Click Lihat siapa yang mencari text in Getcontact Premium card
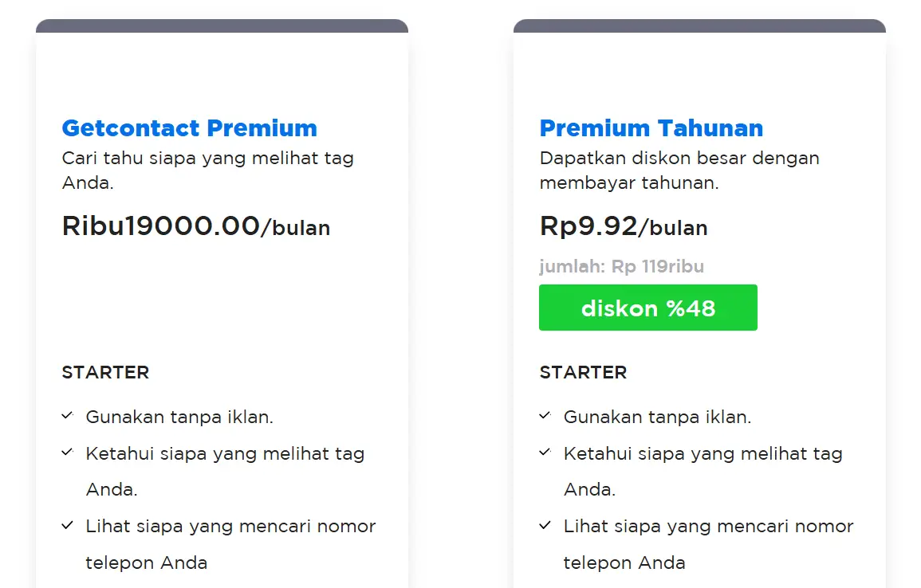921x588 pixels. click(x=230, y=527)
